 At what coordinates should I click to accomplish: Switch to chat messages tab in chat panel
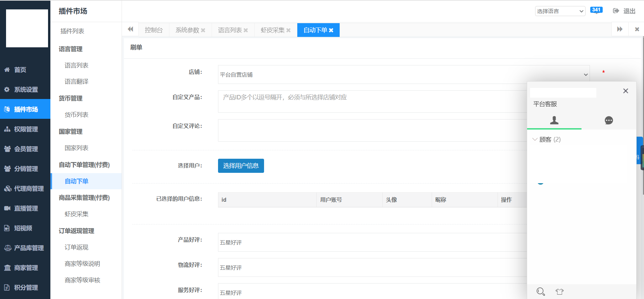(x=609, y=120)
